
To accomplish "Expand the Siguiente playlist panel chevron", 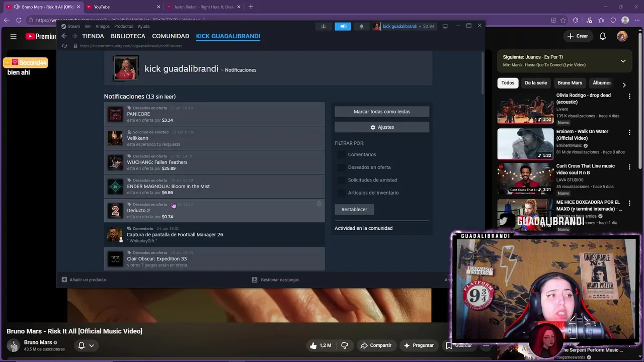I will pyautogui.click(x=623, y=61).
